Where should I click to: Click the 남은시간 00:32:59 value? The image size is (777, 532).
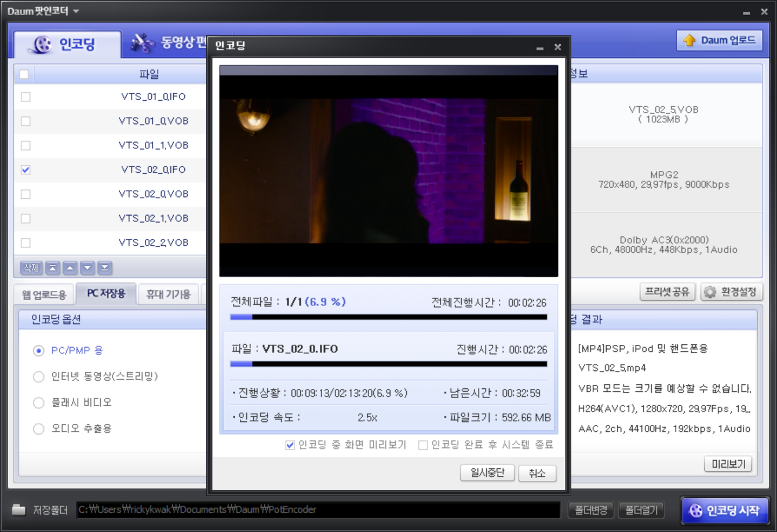[521, 393]
